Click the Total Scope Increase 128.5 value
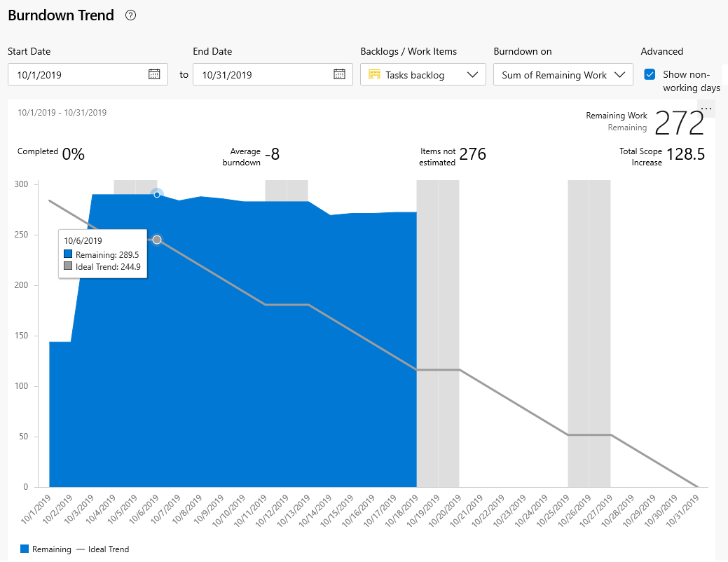Viewport: 728px width, 562px height. [x=686, y=154]
